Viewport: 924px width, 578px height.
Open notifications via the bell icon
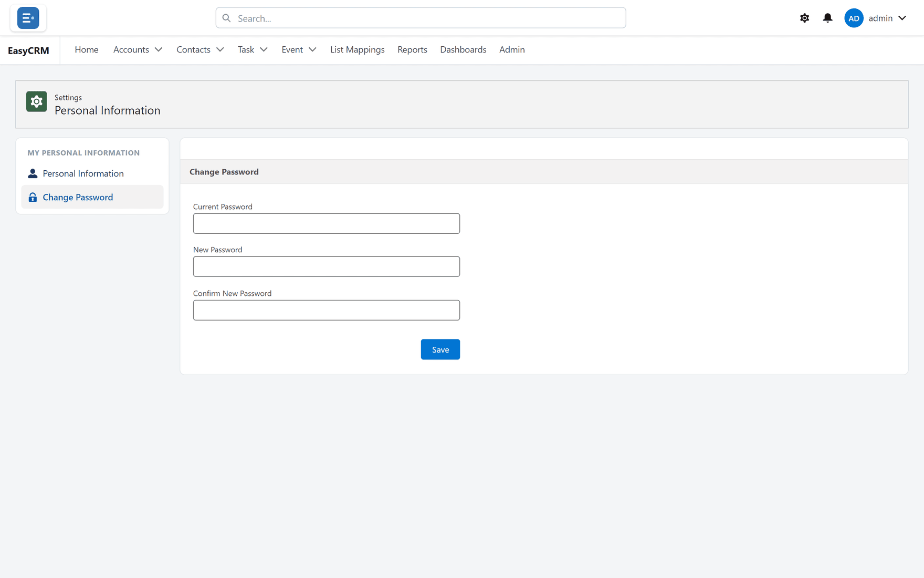point(827,18)
